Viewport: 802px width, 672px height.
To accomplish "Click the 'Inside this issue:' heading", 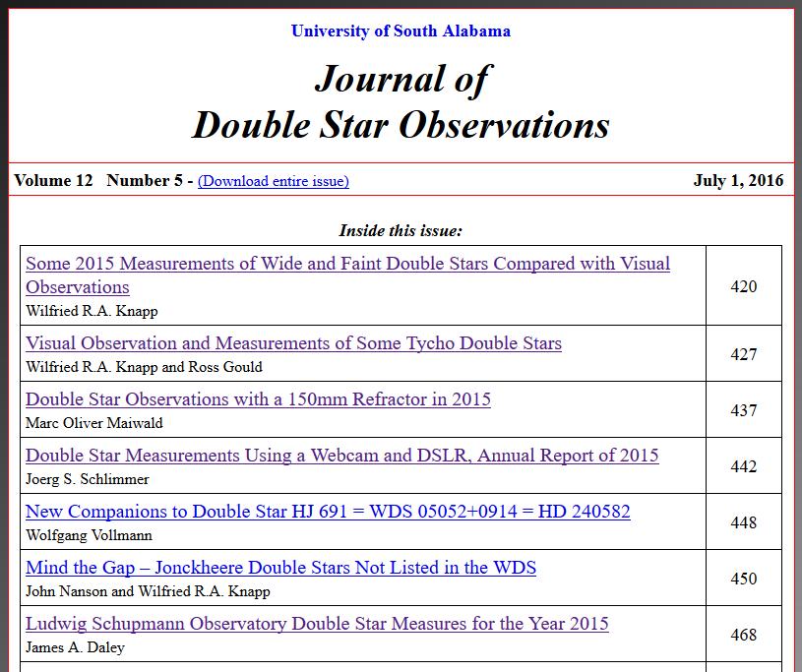I will (401, 230).
